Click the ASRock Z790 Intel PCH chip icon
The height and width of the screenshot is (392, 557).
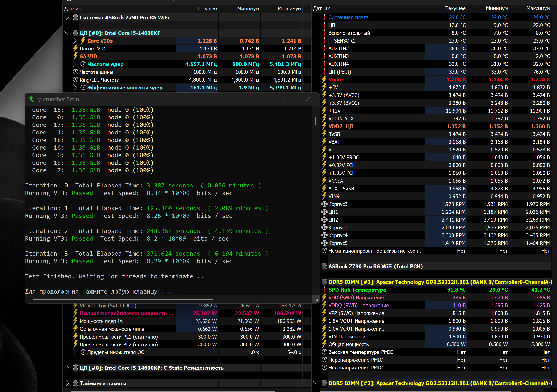click(x=324, y=266)
